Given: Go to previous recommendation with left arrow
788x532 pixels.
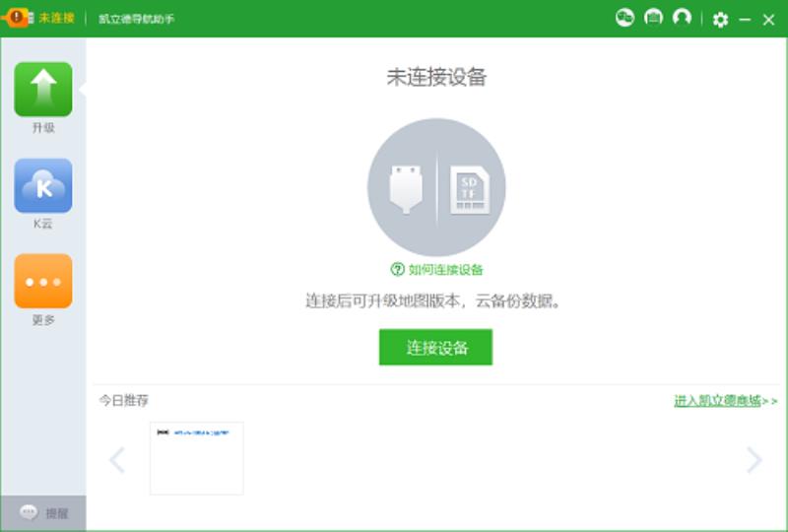Looking at the screenshot, I should tap(117, 459).
